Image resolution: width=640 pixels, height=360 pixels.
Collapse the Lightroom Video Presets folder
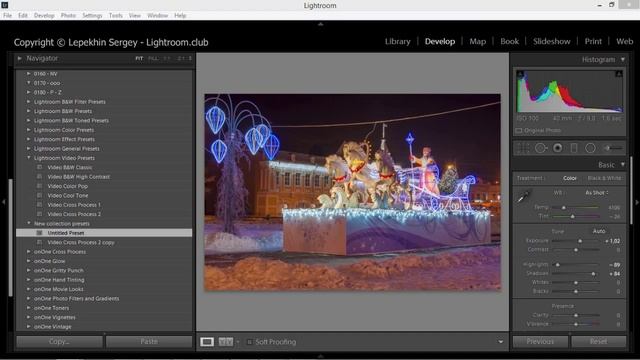(x=29, y=158)
